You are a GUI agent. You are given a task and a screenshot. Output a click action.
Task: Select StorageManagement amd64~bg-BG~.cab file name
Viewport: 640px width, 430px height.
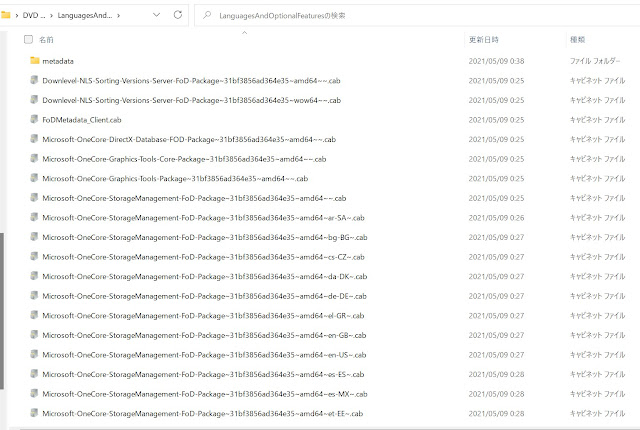(x=205, y=237)
